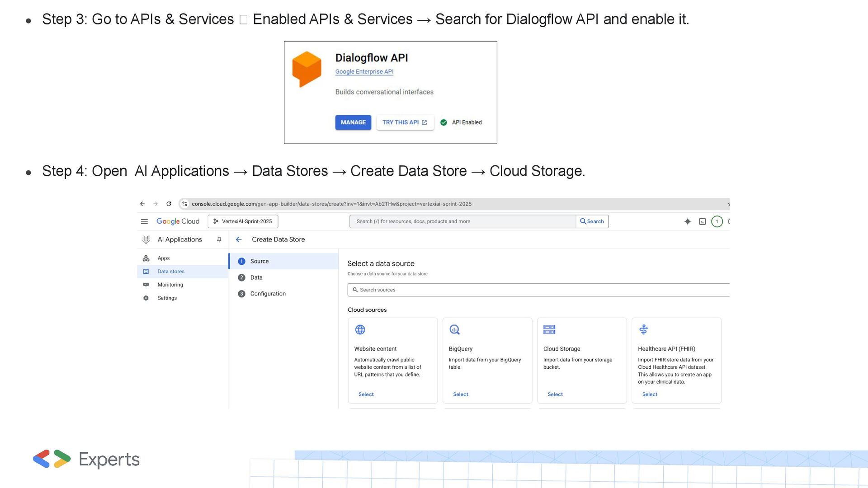This screenshot has width=868, height=488.
Task: Activate Cloud Shell terminal icon
Action: (x=703, y=221)
